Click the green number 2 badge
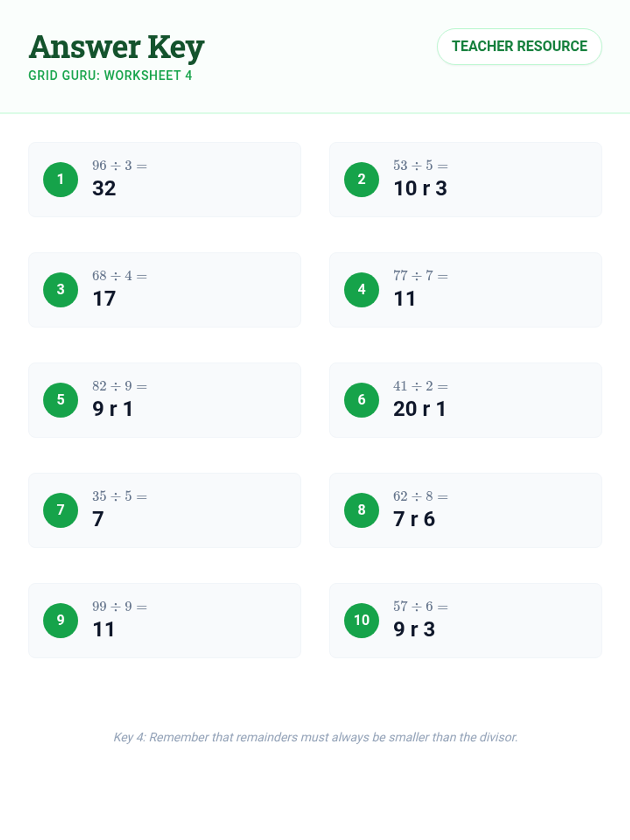 point(361,180)
